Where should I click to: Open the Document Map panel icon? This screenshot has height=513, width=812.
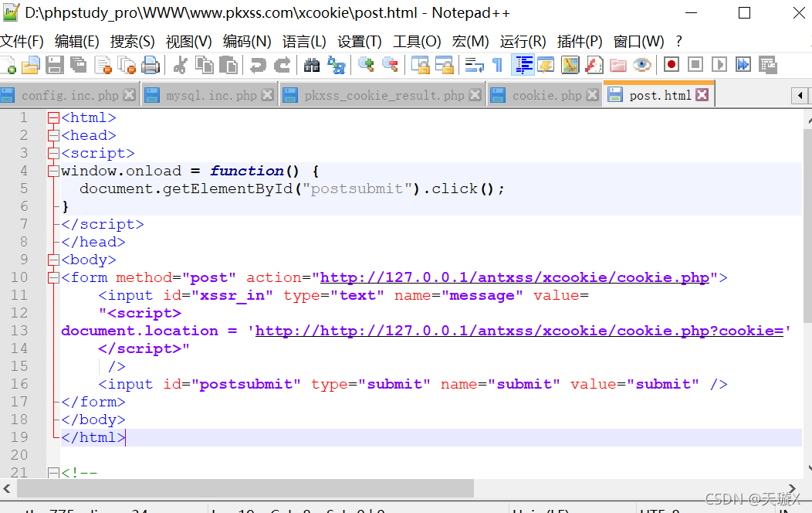570,66
